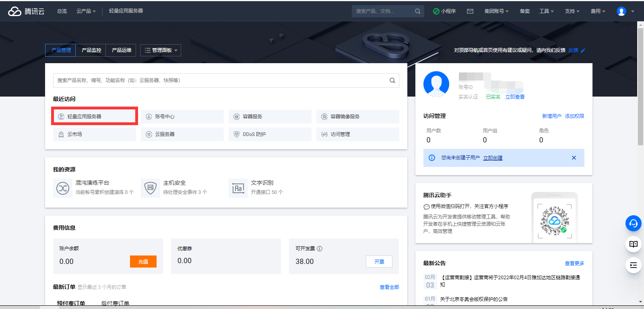This screenshot has height=309, width=644.
Task: Switch to the 产品监控 tab
Action: click(91, 50)
